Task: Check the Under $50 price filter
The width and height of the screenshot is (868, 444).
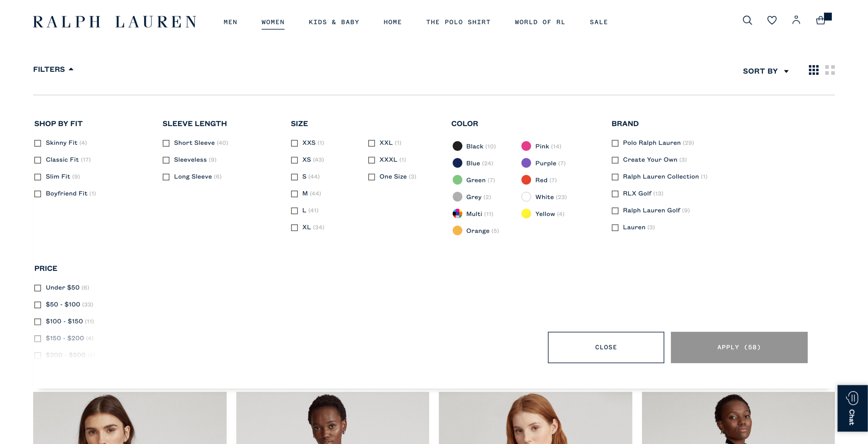Action: click(x=38, y=288)
